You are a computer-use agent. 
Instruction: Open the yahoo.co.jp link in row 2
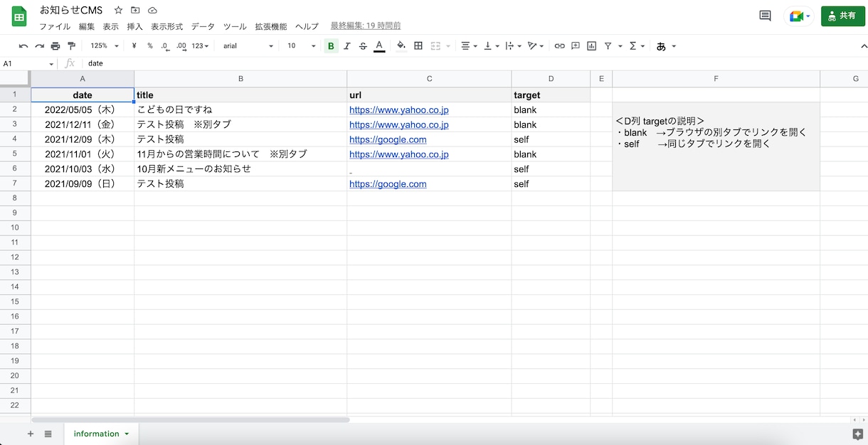[x=399, y=110]
